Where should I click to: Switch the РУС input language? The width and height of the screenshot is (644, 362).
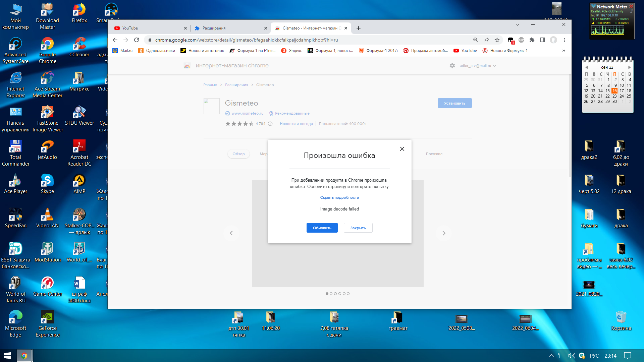tap(594, 356)
